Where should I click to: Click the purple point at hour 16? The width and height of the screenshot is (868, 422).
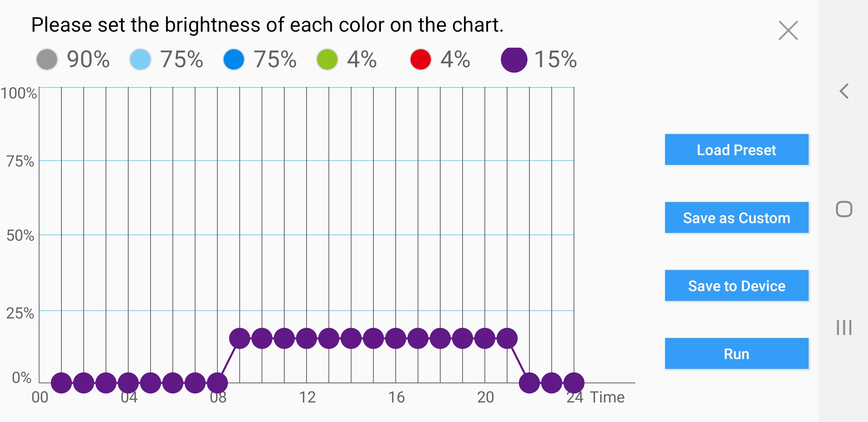[396, 338]
